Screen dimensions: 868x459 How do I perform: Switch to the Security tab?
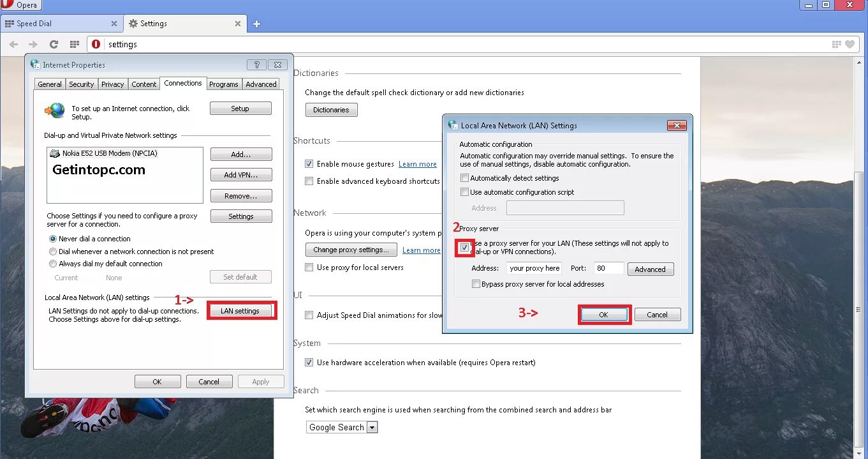click(81, 84)
